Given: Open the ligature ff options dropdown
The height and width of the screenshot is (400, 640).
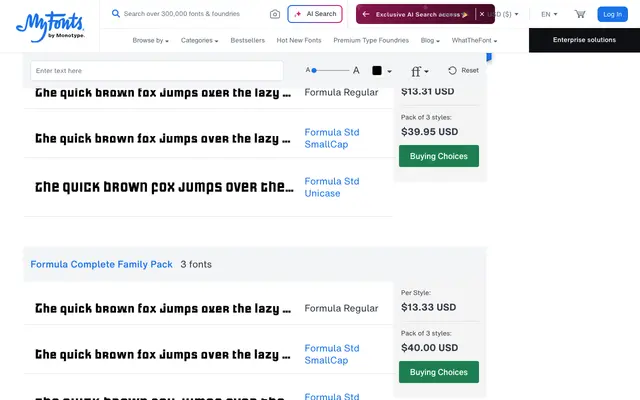Looking at the screenshot, I should pos(420,71).
